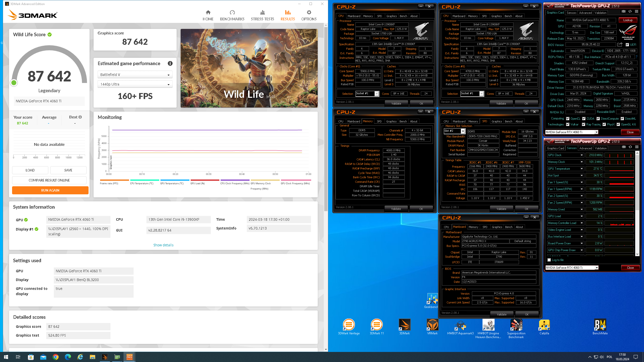Click the info icon next to Estimated game performance

(x=170, y=64)
